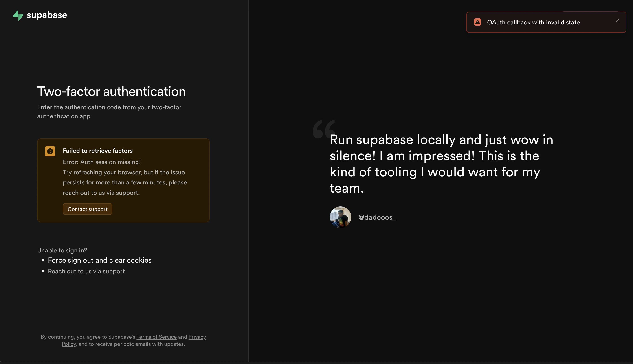The height and width of the screenshot is (364, 633).
Task: Click the 'Failed to retrieve factors' alert title
Action: [x=97, y=151]
